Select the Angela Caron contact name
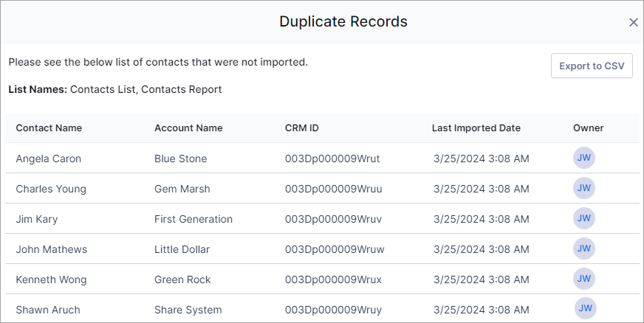 click(49, 159)
